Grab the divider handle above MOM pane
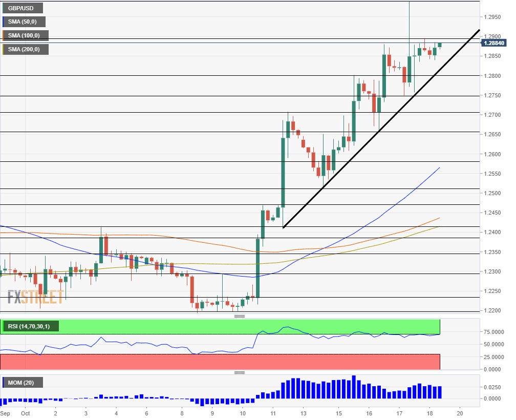The image size is (516, 420). click(239, 372)
